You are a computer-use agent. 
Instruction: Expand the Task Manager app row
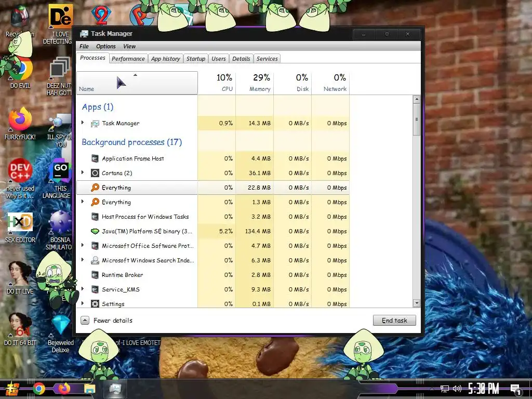pos(83,123)
